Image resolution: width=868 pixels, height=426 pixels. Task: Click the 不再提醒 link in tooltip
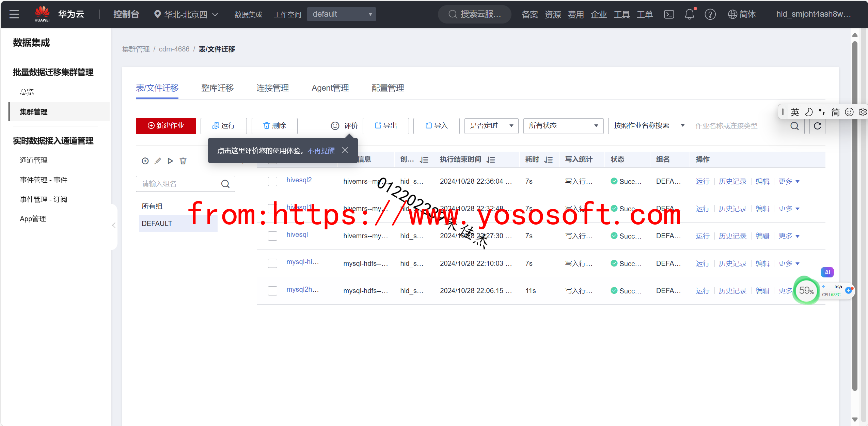tap(321, 151)
